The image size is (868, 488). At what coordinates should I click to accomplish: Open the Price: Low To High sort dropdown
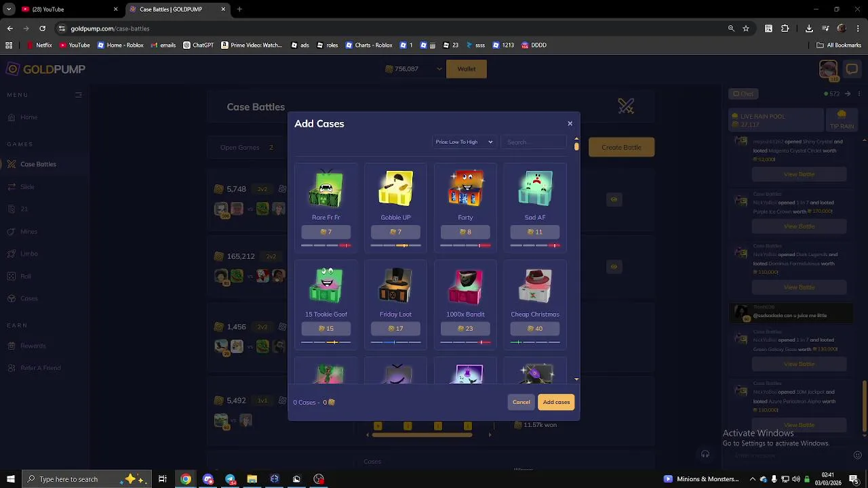[x=464, y=142]
